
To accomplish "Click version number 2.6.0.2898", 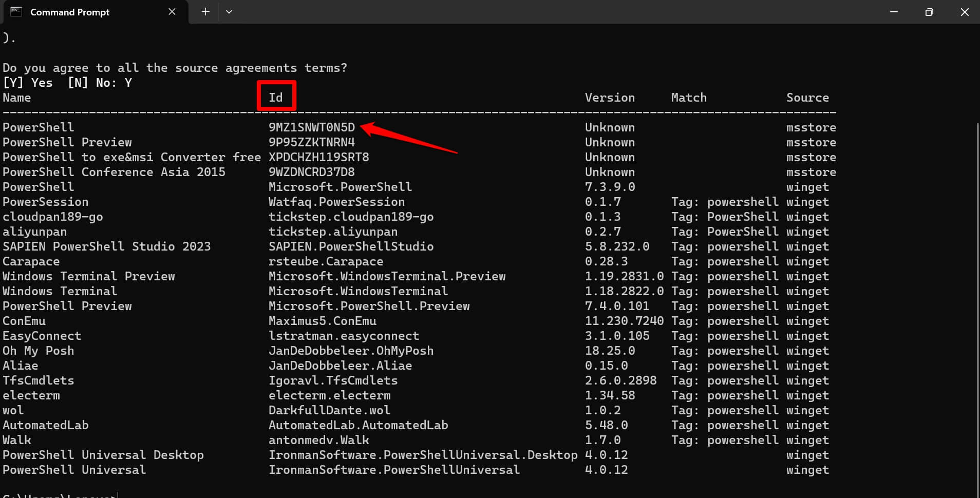I will [621, 380].
